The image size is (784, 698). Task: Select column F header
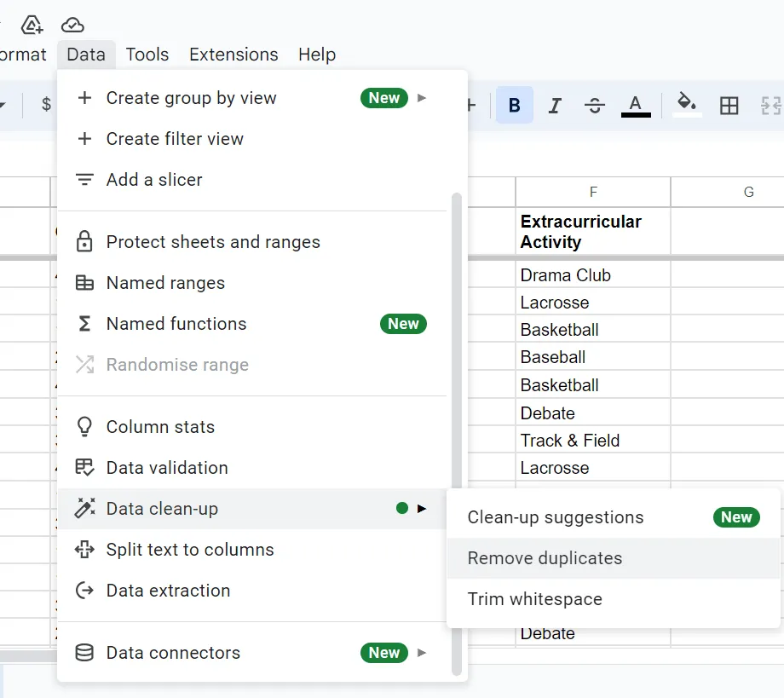coord(593,192)
